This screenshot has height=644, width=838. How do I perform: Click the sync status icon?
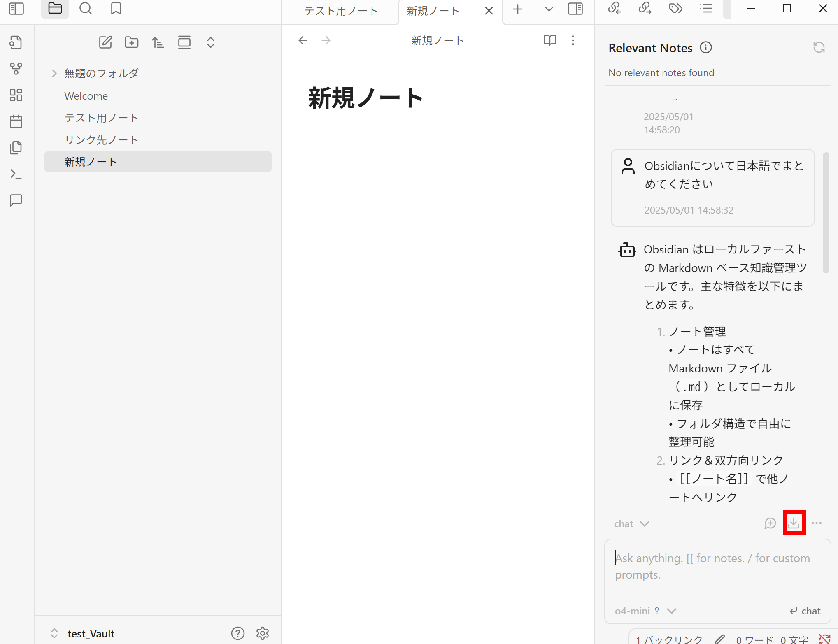(825, 639)
